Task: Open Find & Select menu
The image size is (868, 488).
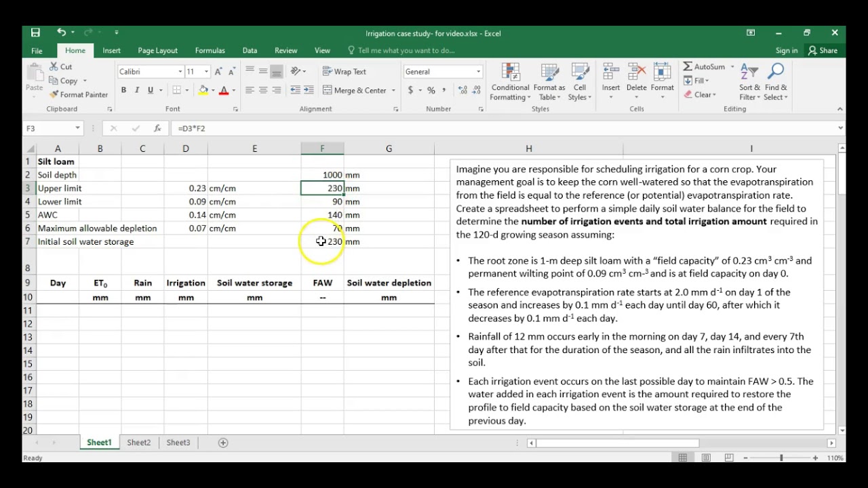Action: point(776,82)
